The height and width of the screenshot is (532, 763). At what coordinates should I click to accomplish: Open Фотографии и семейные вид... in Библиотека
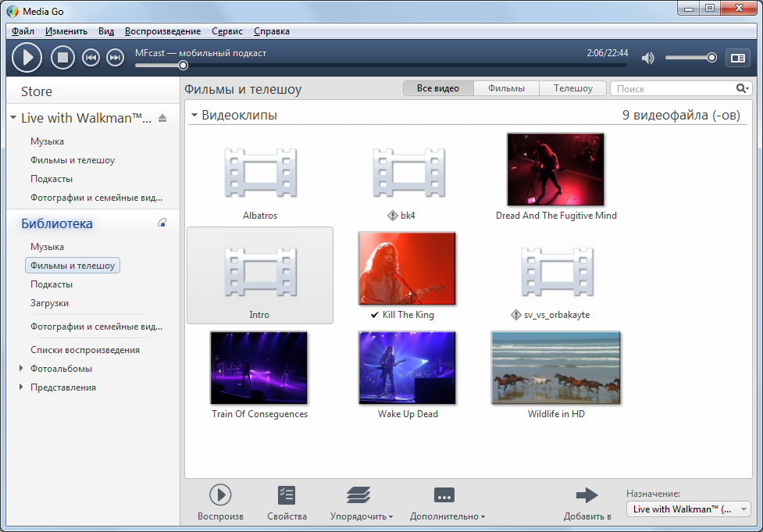(96, 327)
